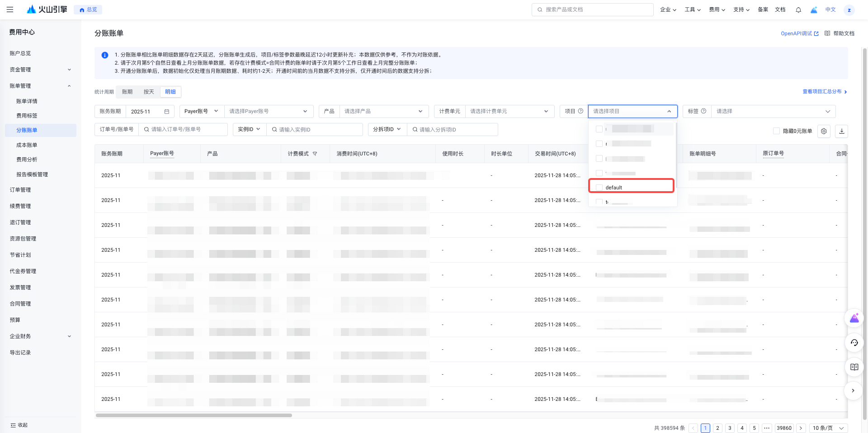Click the horizontal table scrollbar
Viewport: 868px width, 433px height.
click(193, 415)
